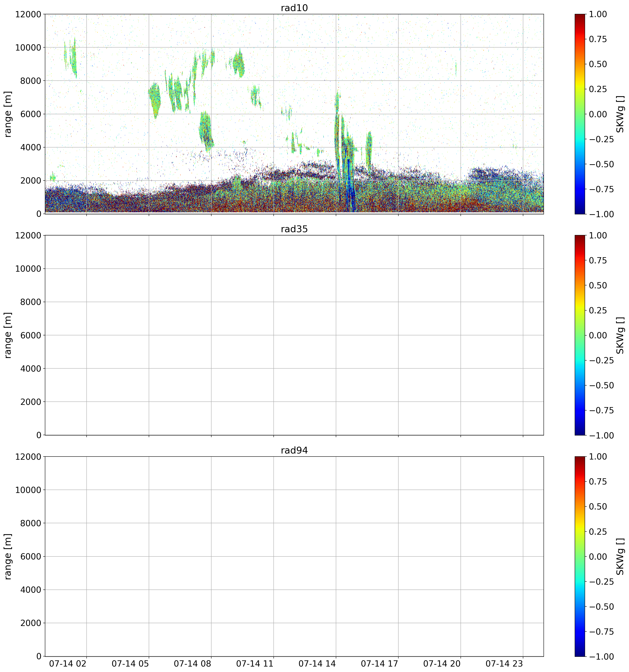Click the 4000 tick on rad94 y-axis
The width and height of the screenshot is (629, 672).
tap(31, 590)
